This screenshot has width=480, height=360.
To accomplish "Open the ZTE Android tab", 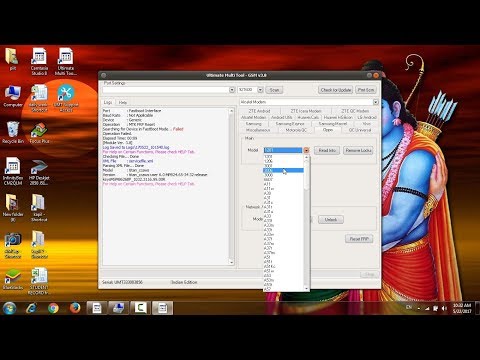I will click(x=259, y=111).
